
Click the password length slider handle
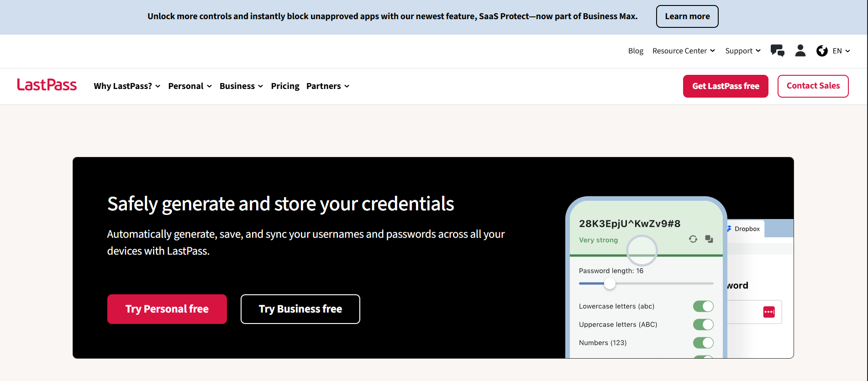tap(610, 284)
